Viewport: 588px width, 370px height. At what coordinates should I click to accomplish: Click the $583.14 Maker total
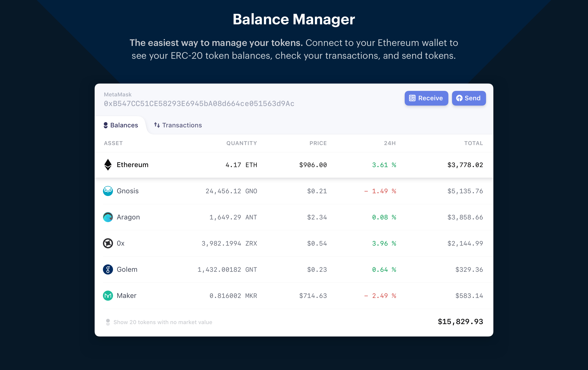(x=469, y=296)
